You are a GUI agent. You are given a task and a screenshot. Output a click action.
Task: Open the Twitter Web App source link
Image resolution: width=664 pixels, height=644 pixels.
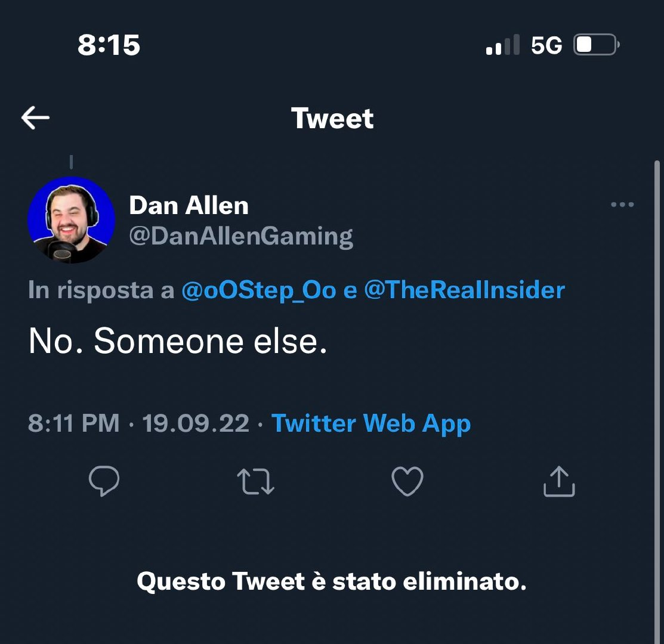point(371,423)
